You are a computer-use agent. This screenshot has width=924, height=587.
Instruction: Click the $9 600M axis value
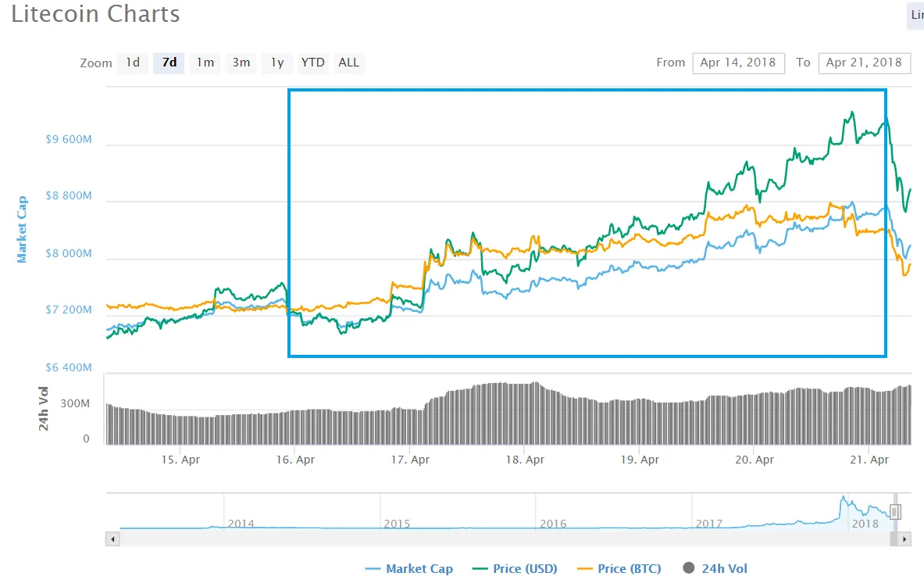tap(69, 139)
